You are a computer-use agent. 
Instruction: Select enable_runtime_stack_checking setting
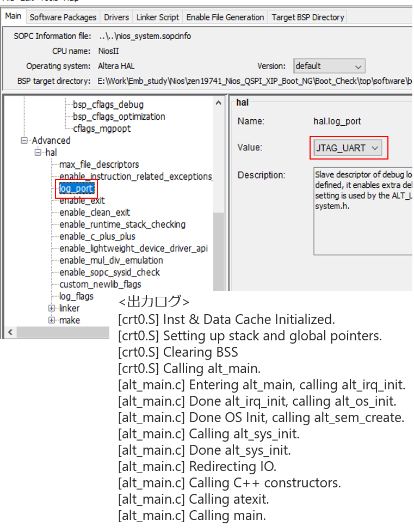122,224
